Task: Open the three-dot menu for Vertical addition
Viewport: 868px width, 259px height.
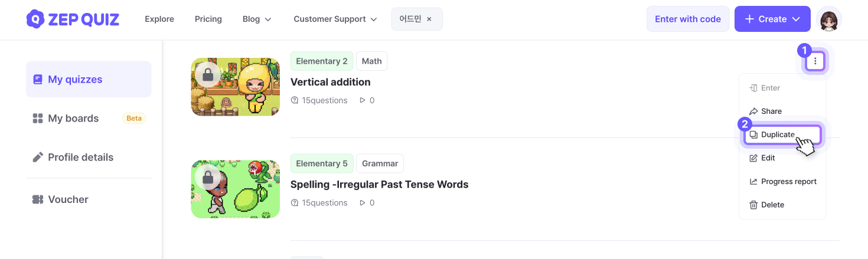Action: point(815,61)
